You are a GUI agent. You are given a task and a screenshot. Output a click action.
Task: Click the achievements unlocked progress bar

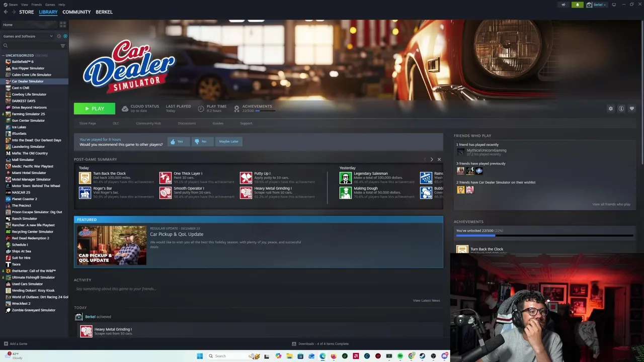[x=544, y=235]
